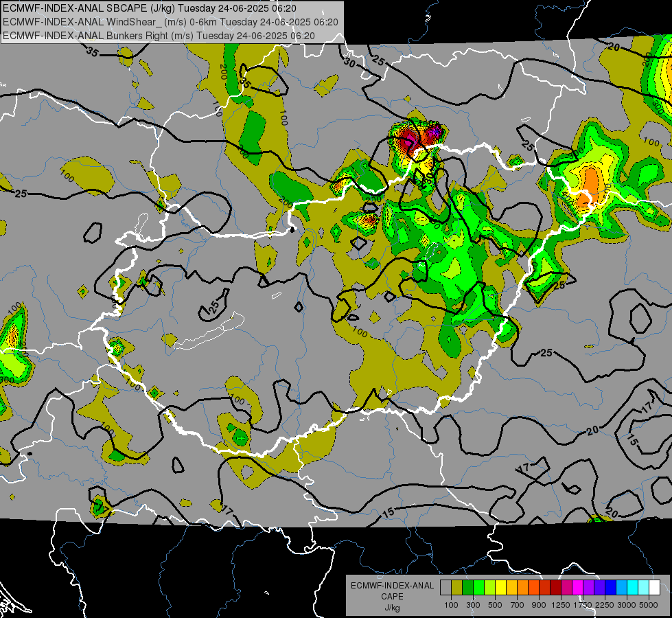The height and width of the screenshot is (618, 672).
Task: Click the 900 tick label in the legend
Action: click(x=539, y=605)
